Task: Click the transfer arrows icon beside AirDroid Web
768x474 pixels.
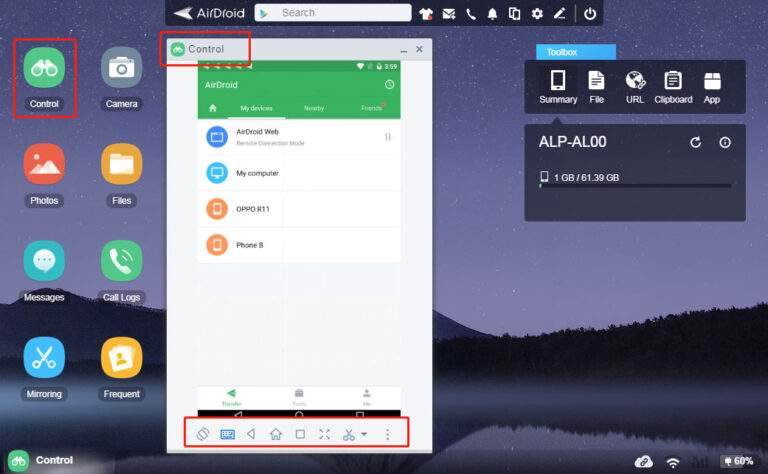Action: click(x=388, y=137)
